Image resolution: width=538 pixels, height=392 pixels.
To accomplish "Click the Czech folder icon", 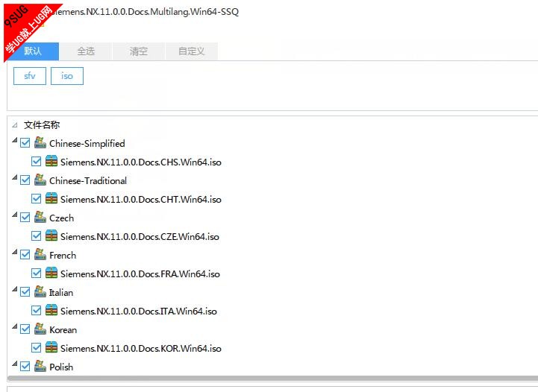I will coord(40,218).
